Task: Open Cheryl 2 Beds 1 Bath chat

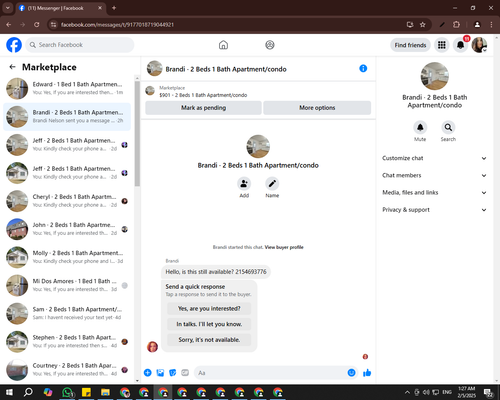Action: 67,201
